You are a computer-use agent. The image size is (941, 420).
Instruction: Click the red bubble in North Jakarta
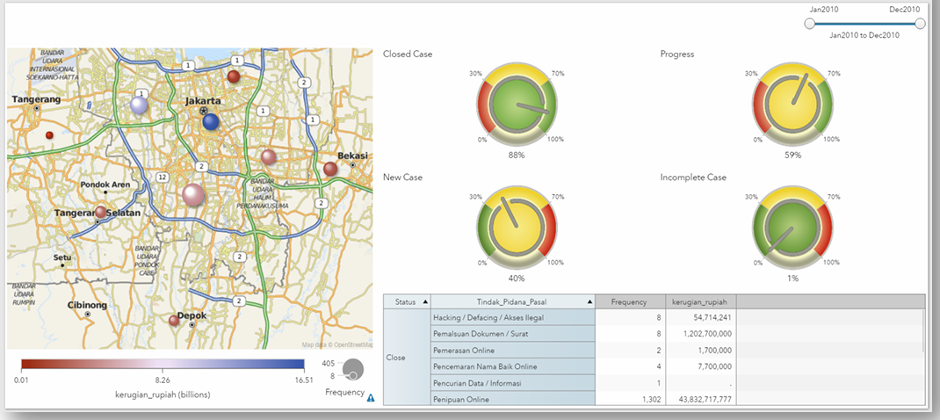click(x=233, y=76)
